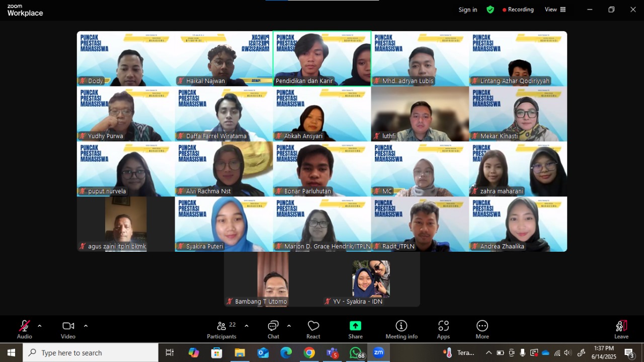Click the Recording indicator
Screen dimensions: 644x362
click(518, 10)
